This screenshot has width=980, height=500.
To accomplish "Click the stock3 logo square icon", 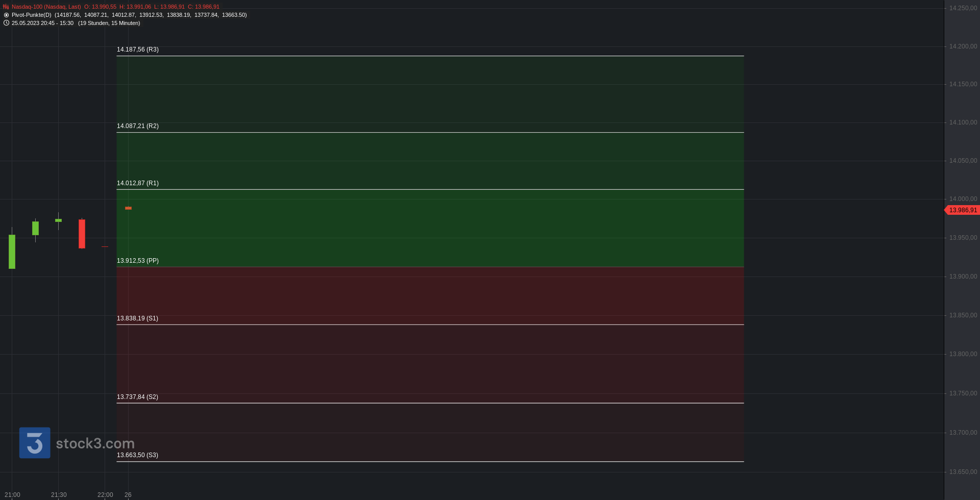I will pos(35,443).
